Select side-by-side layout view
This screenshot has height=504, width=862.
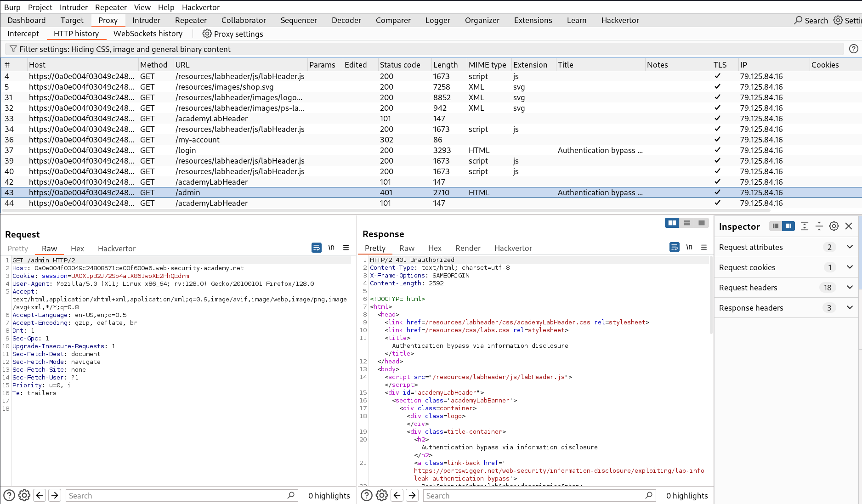[x=672, y=223]
